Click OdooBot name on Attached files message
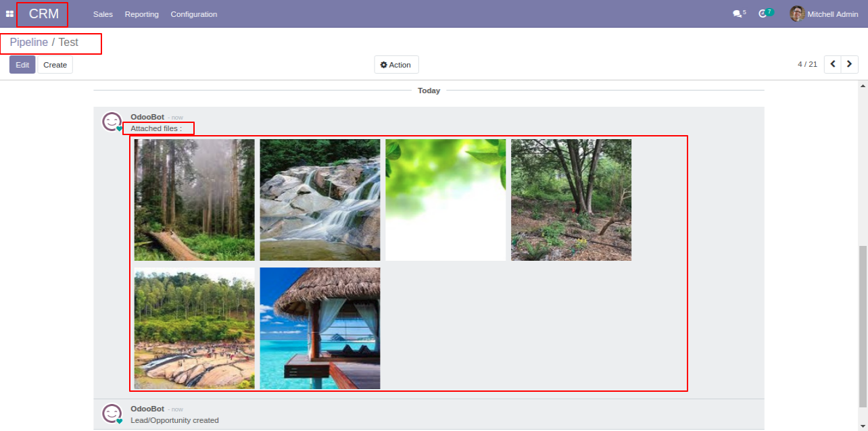 tap(147, 117)
